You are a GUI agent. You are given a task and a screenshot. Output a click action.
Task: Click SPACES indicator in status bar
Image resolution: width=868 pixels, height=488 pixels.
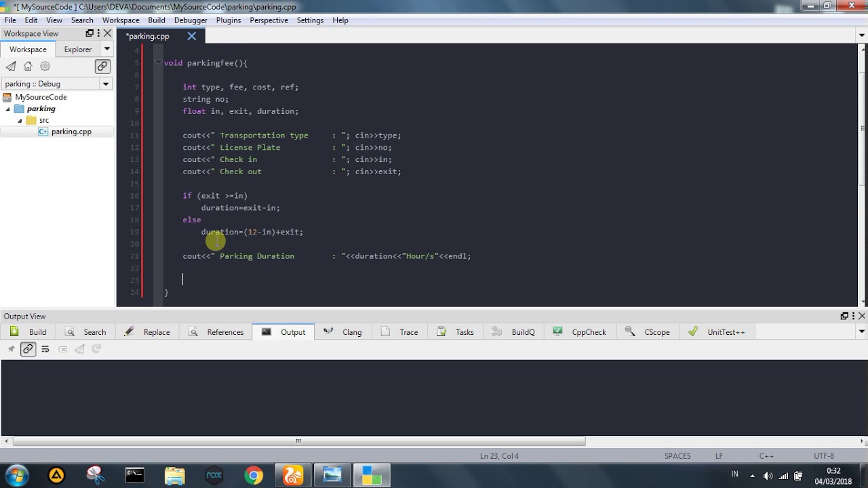tap(677, 456)
